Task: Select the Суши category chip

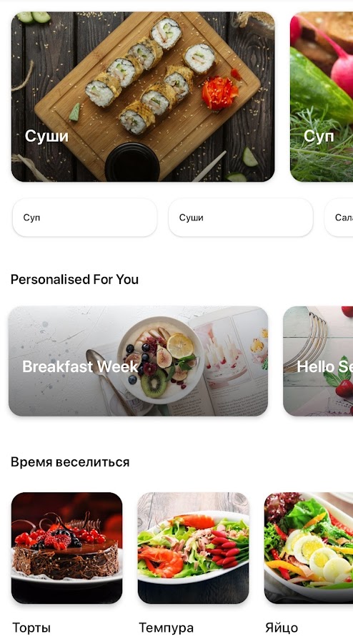Action: click(241, 218)
